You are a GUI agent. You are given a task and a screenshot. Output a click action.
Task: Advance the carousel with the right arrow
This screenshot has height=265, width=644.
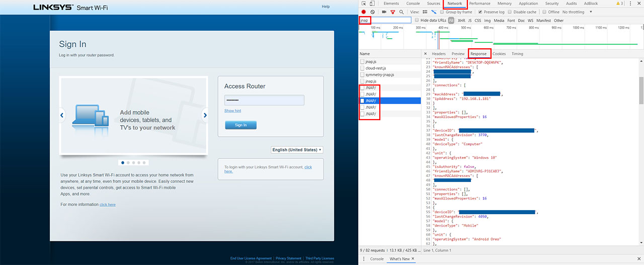tap(205, 115)
